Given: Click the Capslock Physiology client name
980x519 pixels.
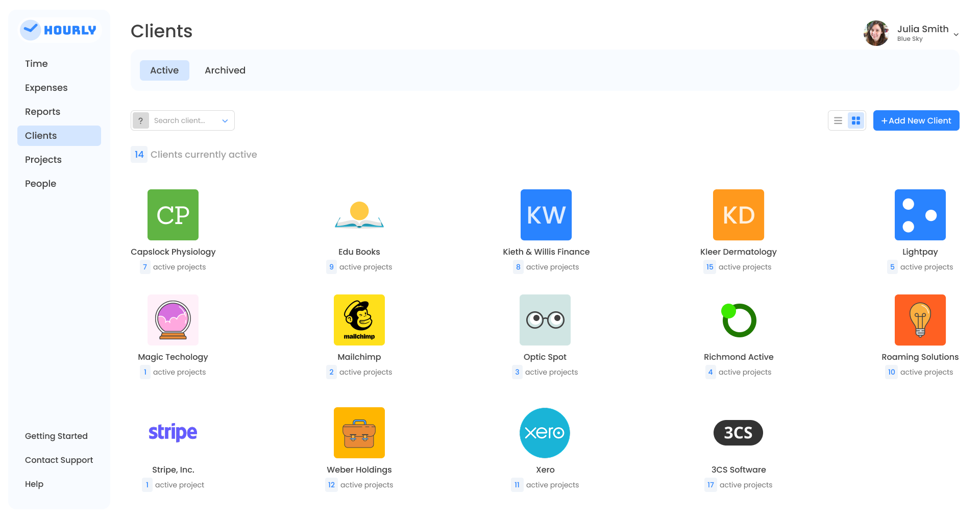Looking at the screenshot, I should click(x=173, y=252).
